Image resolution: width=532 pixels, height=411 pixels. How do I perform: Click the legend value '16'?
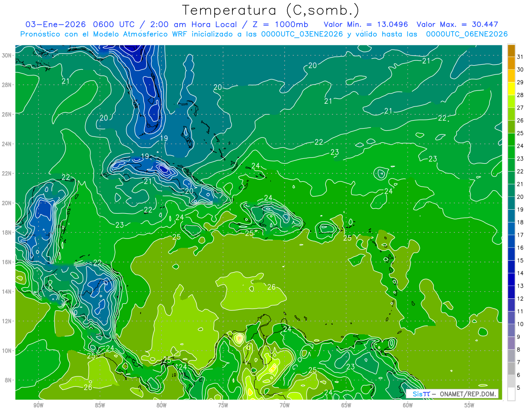click(x=520, y=248)
